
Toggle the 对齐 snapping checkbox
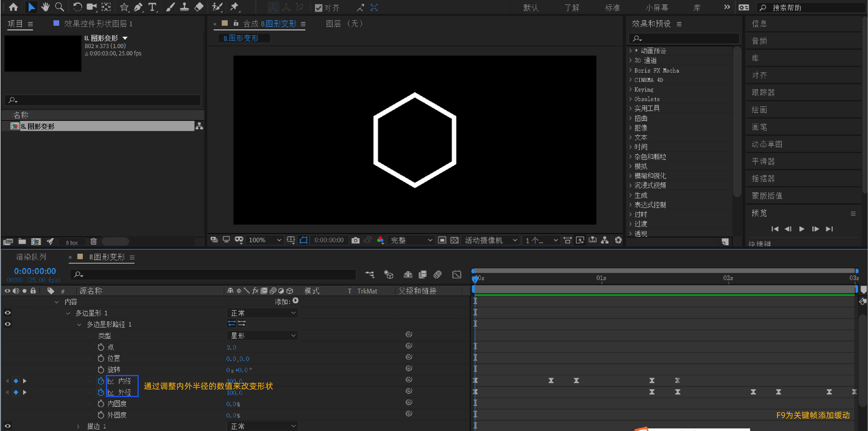pyautogui.click(x=318, y=8)
